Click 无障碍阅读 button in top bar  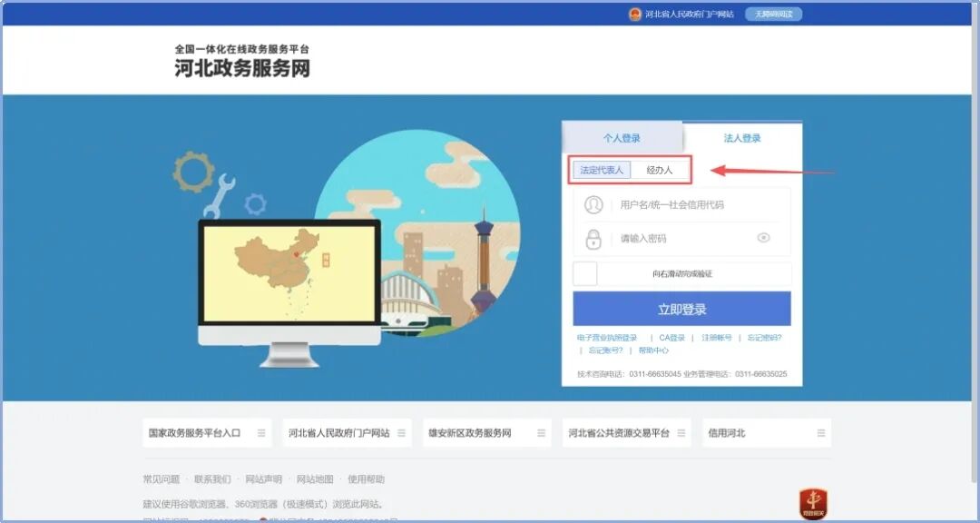coord(773,15)
